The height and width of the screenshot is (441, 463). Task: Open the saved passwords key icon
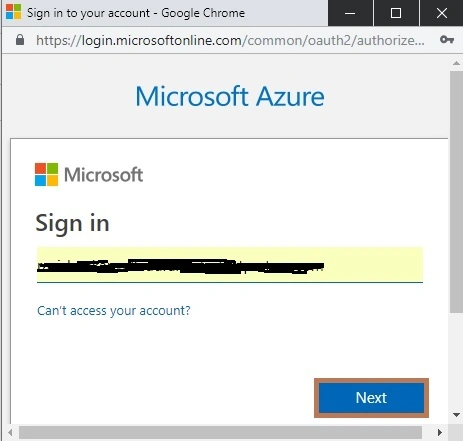coord(447,40)
